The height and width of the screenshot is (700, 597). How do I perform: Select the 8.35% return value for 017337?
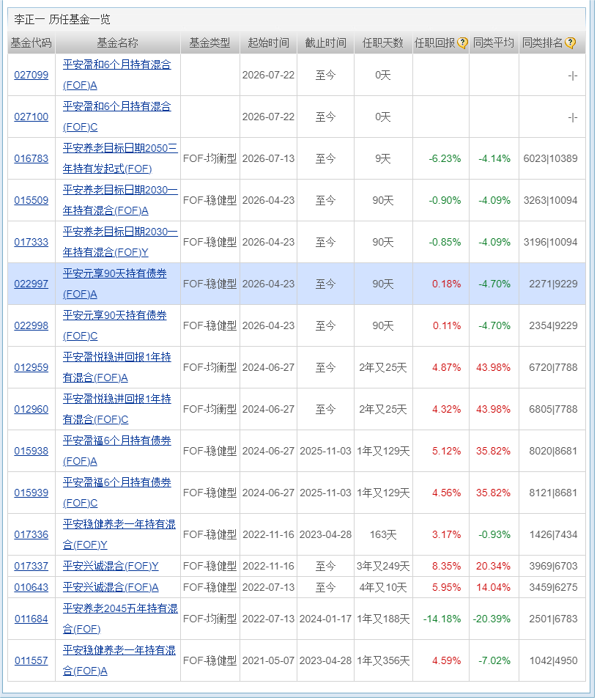click(447, 566)
